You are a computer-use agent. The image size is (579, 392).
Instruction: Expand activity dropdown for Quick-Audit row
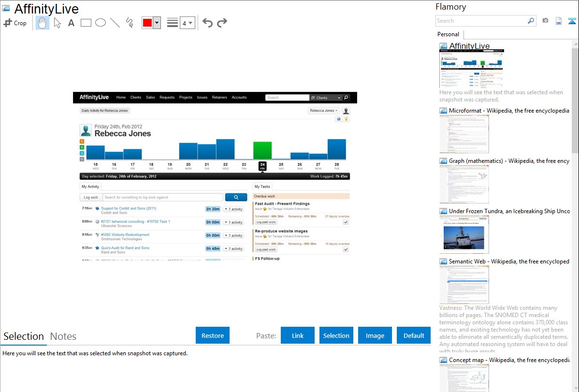[x=234, y=248]
